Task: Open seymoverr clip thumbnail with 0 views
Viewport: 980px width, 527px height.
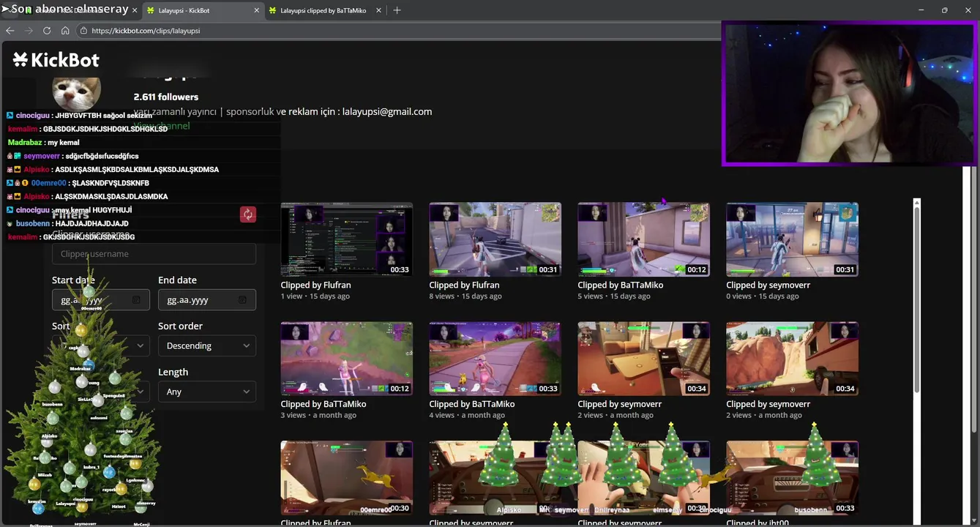Action: (x=793, y=239)
